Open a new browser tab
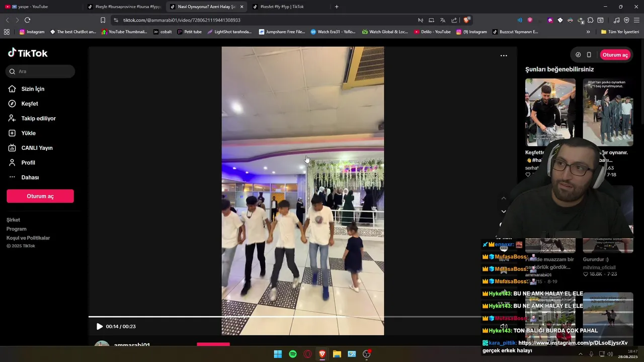644x362 pixels. click(x=337, y=7)
